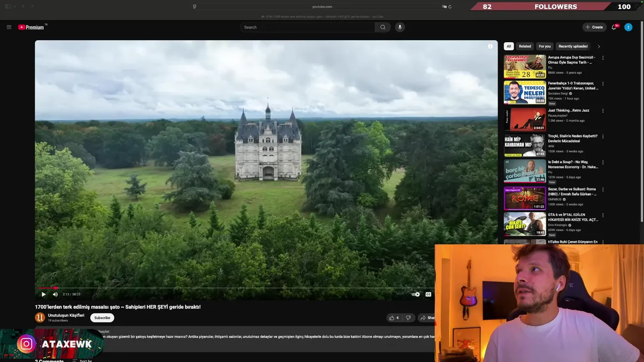Select the 'All' filter chip
This screenshot has height=362, width=644.
(x=509, y=46)
